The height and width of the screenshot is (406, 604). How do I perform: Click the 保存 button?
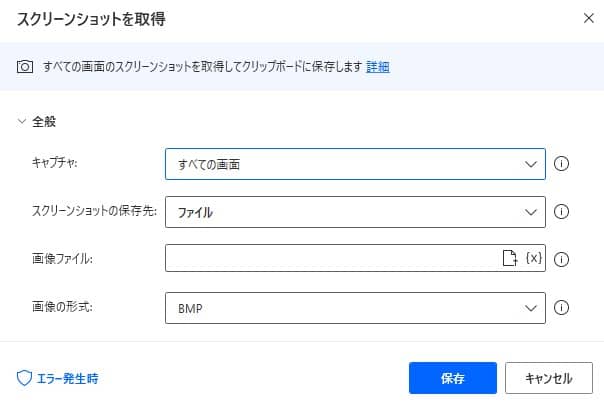coord(452,378)
